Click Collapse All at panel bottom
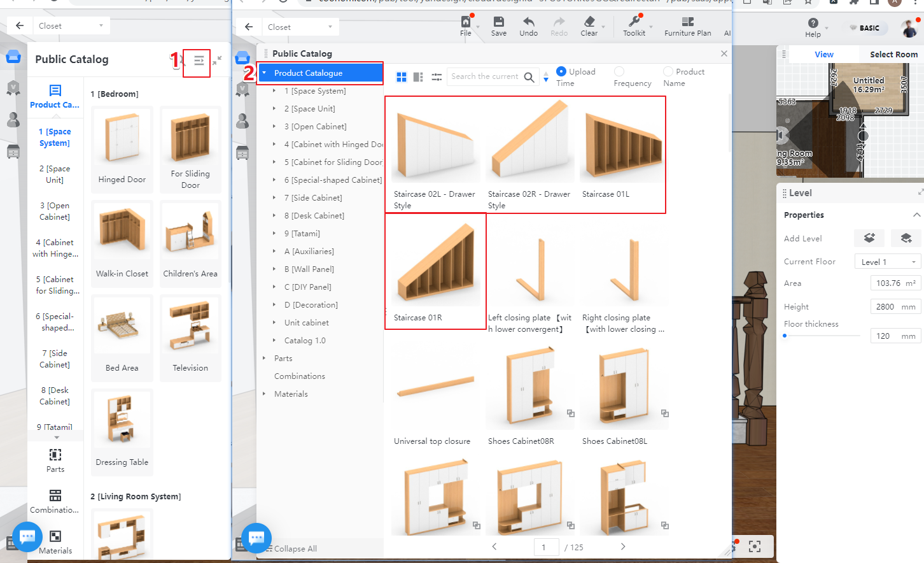Screen dimensions: 924x563 [x=295, y=549]
